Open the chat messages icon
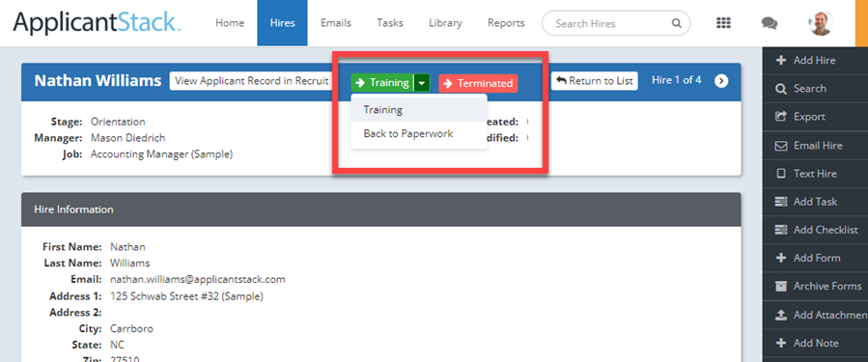Image resolution: width=868 pixels, height=362 pixels. click(x=769, y=23)
